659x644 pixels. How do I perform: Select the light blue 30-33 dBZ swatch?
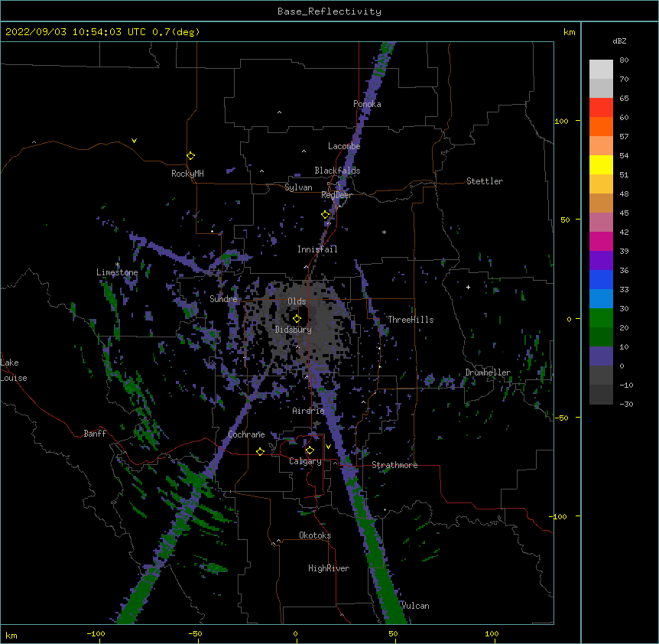click(x=601, y=299)
